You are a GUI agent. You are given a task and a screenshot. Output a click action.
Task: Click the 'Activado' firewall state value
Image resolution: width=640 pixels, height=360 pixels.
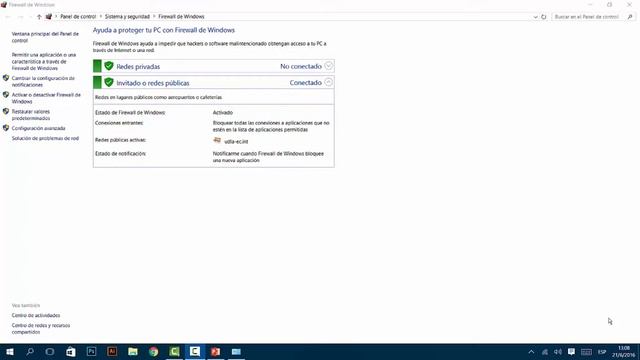[x=223, y=113]
